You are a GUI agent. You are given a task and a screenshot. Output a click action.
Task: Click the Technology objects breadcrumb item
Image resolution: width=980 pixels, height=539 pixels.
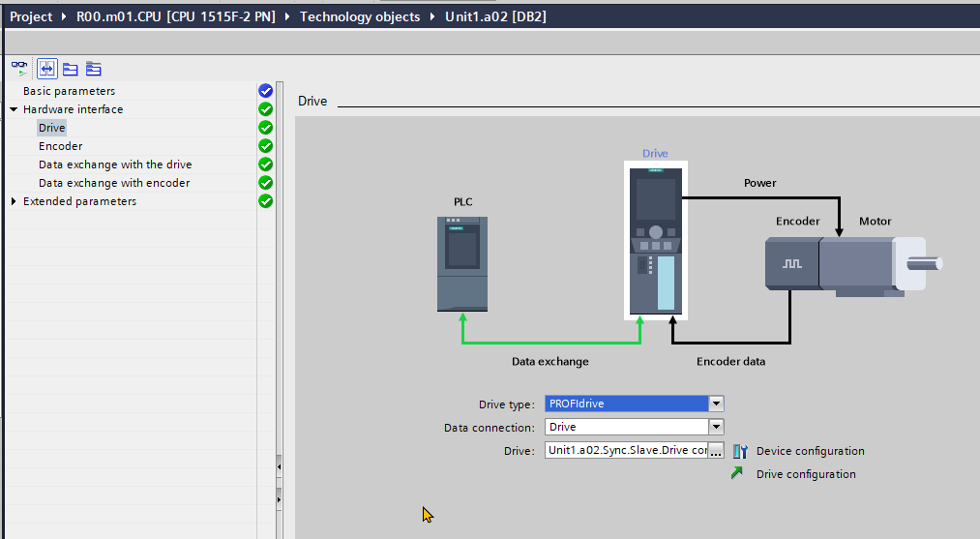point(360,16)
